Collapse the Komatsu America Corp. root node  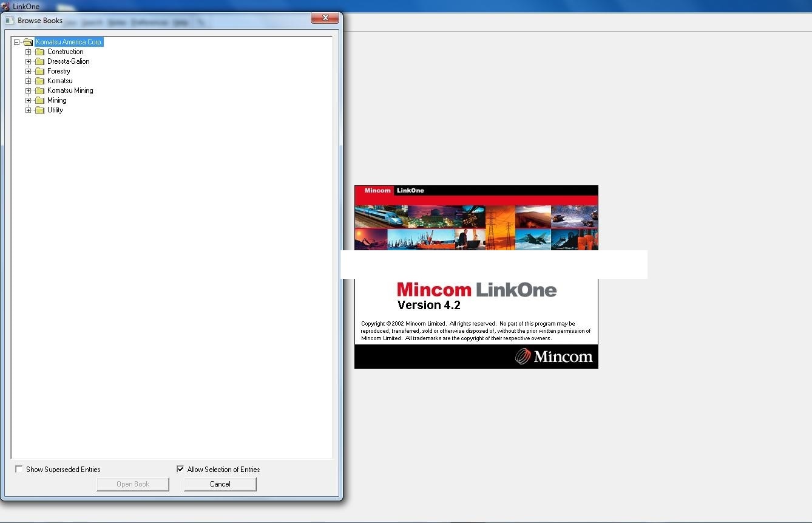(x=17, y=42)
